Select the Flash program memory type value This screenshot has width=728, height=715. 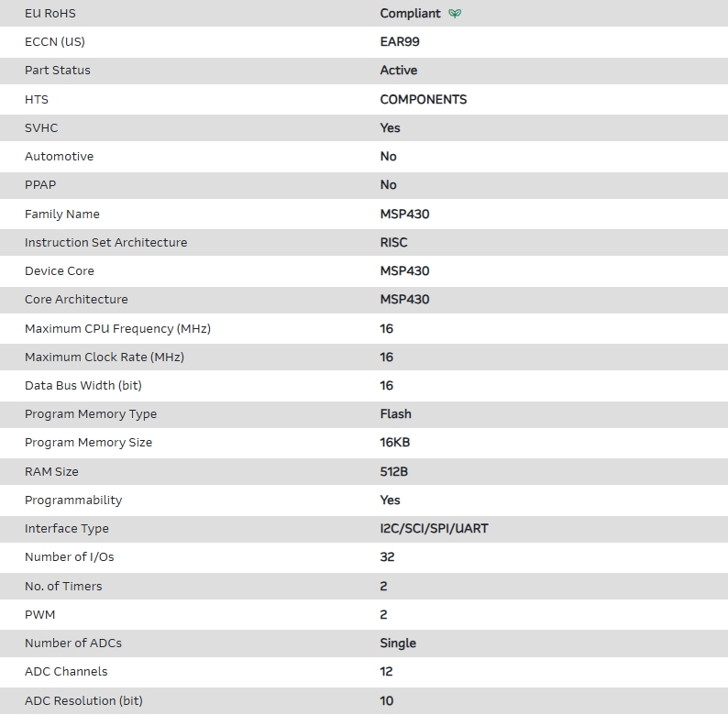pos(396,414)
